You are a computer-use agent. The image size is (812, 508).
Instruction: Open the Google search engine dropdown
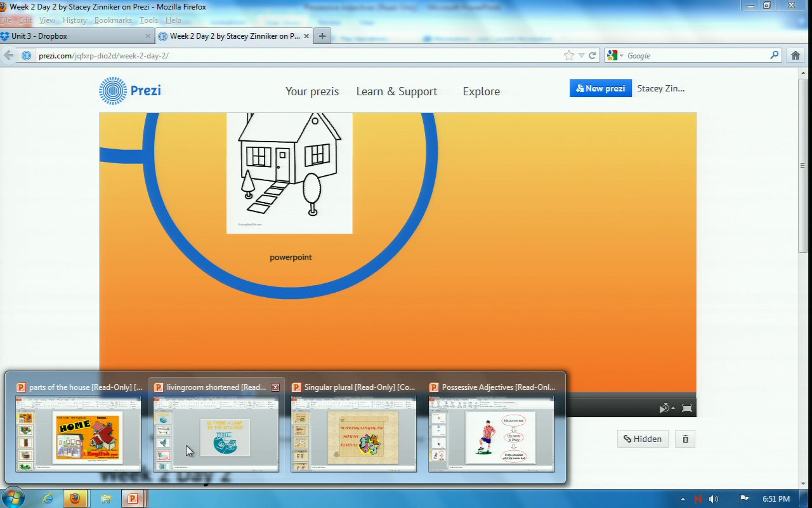(615, 55)
